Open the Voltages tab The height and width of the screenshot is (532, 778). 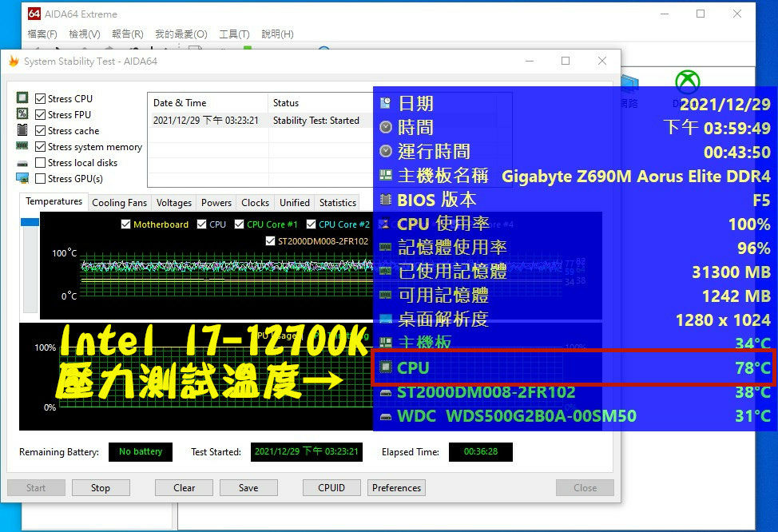[173, 202]
